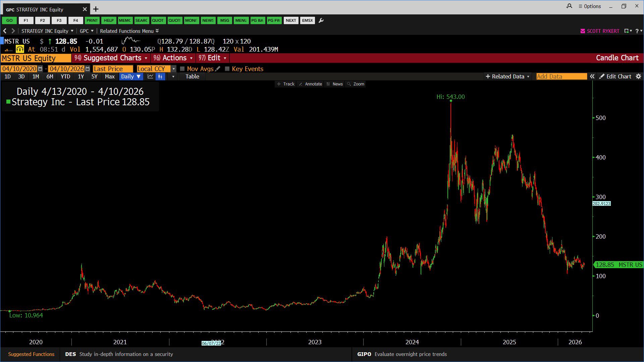Open the start date calendar picker
The height and width of the screenshot is (362, 644).
40,69
